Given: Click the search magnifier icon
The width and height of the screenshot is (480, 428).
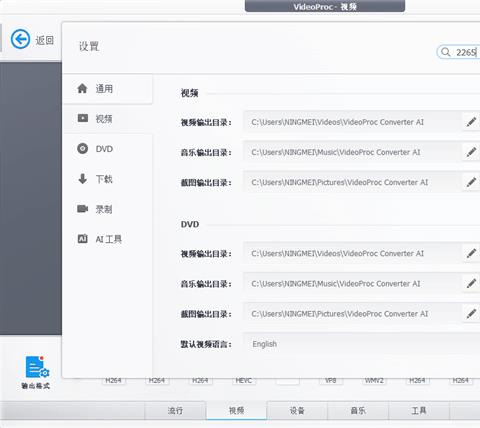Looking at the screenshot, I should [446, 52].
